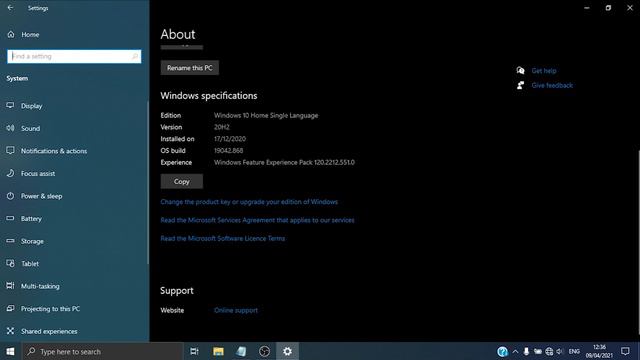Image resolution: width=640 pixels, height=360 pixels.
Task: Click the battery tray icon
Action: [538, 351]
